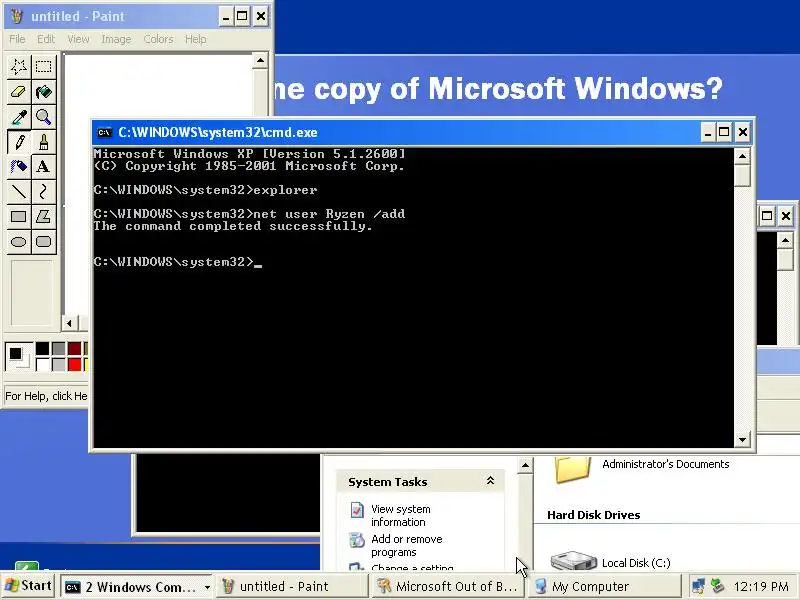This screenshot has width=800, height=600.
Task: Pick the white color swatch in palette
Action: pos(42,364)
